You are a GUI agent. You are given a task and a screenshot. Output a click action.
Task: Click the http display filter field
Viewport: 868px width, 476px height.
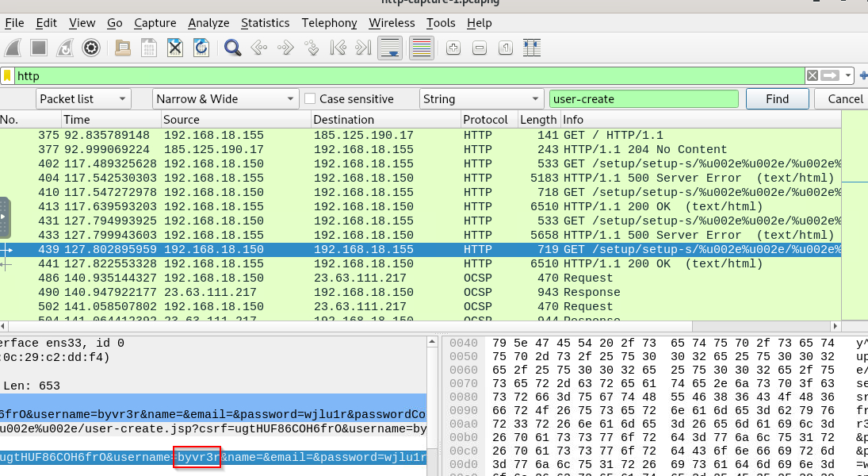[408, 75]
